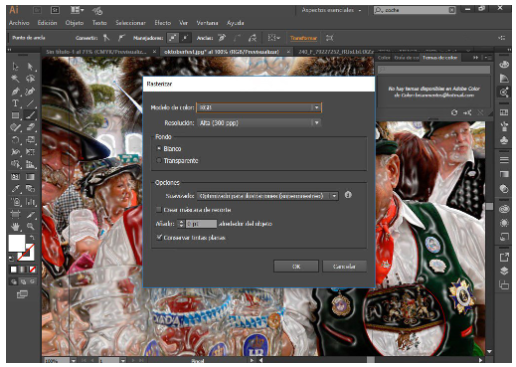The height and width of the screenshot is (367, 516).
Task: Select the Eraser tool
Action: click(x=30, y=127)
